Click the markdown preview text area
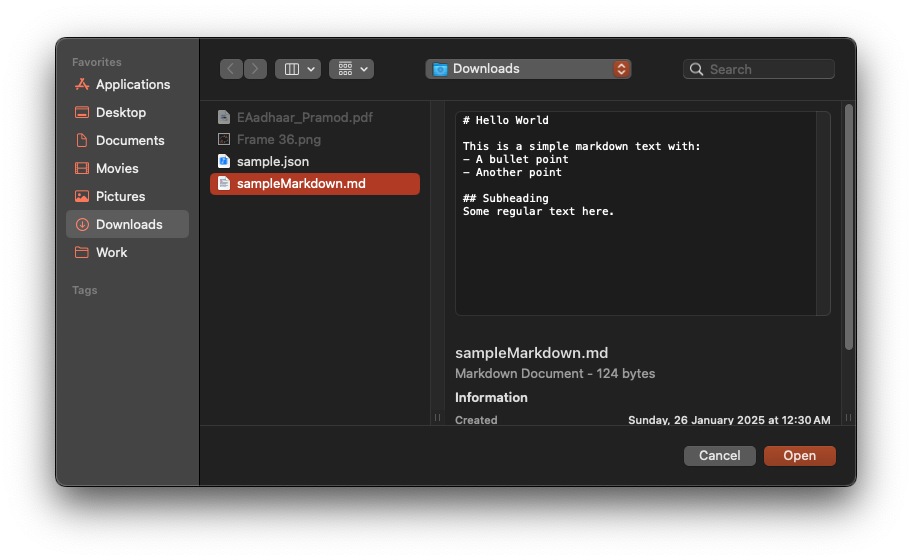The height and width of the screenshot is (560, 912). (x=636, y=213)
